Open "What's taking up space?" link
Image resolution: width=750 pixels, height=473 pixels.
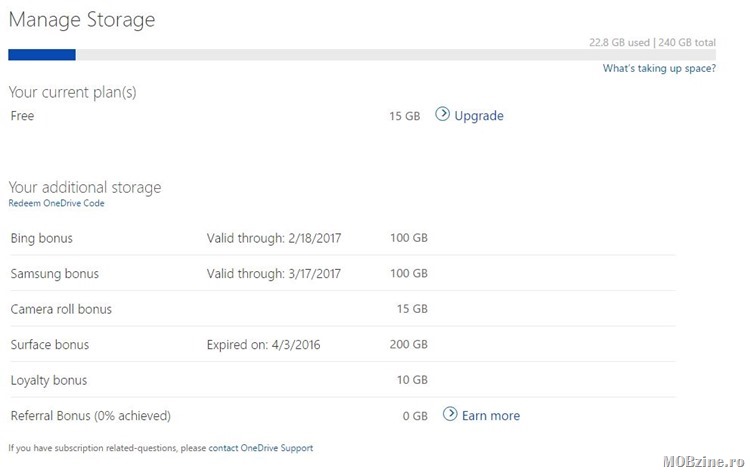pyautogui.click(x=659, y=69)
